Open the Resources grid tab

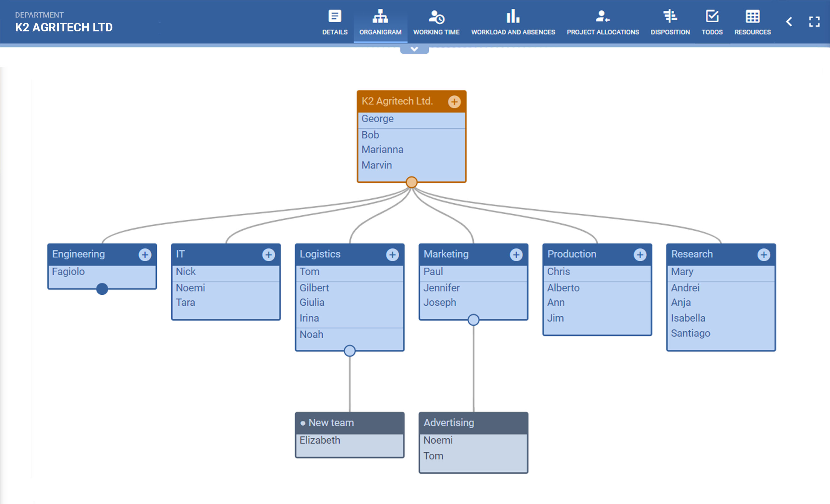(x=752, y=22)
